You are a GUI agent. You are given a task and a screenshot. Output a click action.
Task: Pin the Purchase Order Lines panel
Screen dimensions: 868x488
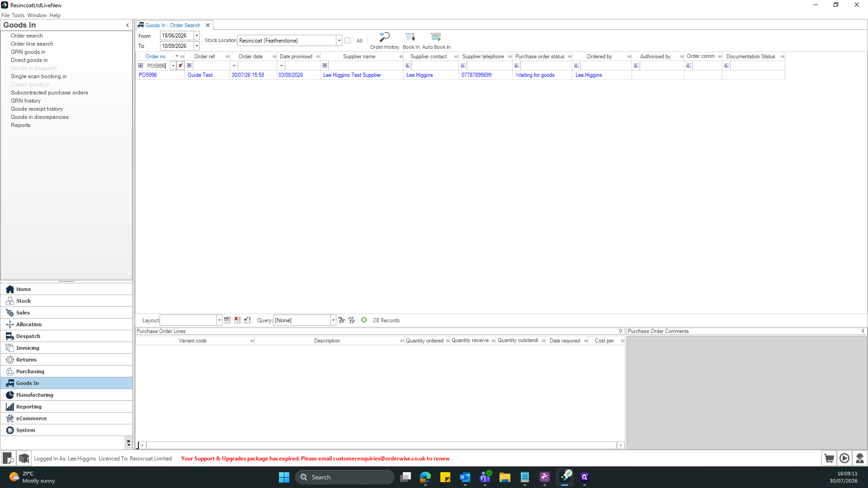click(x=620, y=331)
